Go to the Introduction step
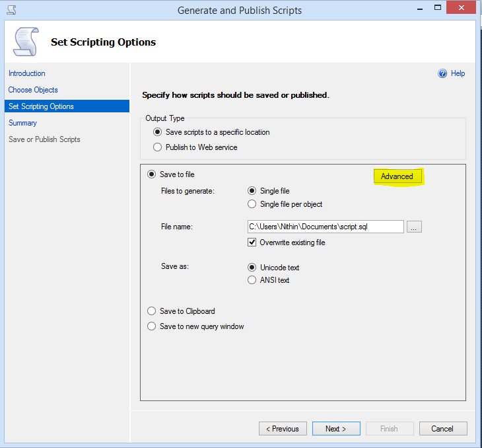 (27, 73)
